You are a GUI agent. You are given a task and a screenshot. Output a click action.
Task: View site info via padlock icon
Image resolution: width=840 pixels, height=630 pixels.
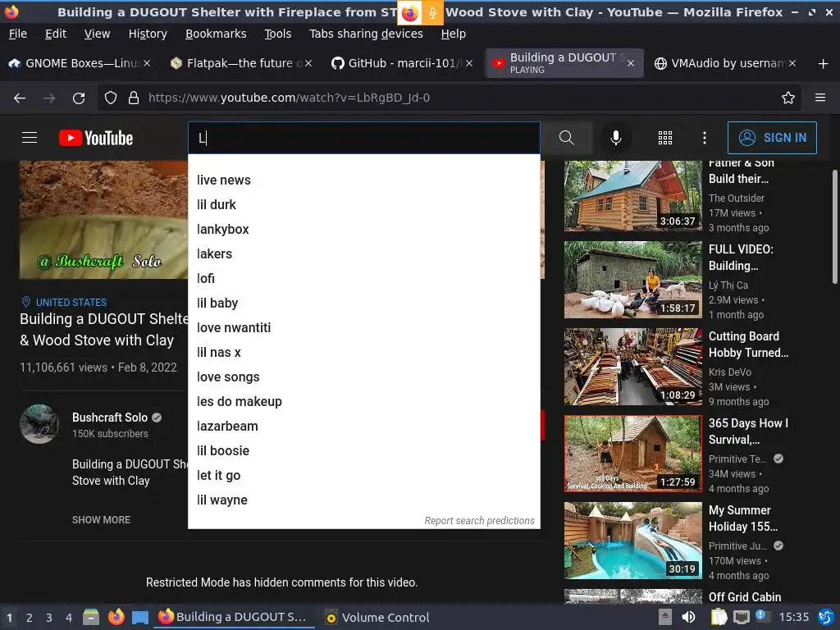point(134,98)
